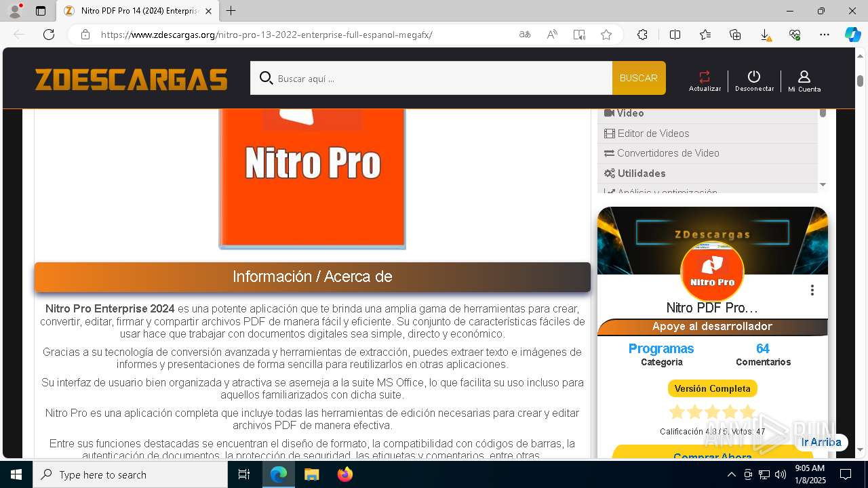Rate with the fifth star

747,412
